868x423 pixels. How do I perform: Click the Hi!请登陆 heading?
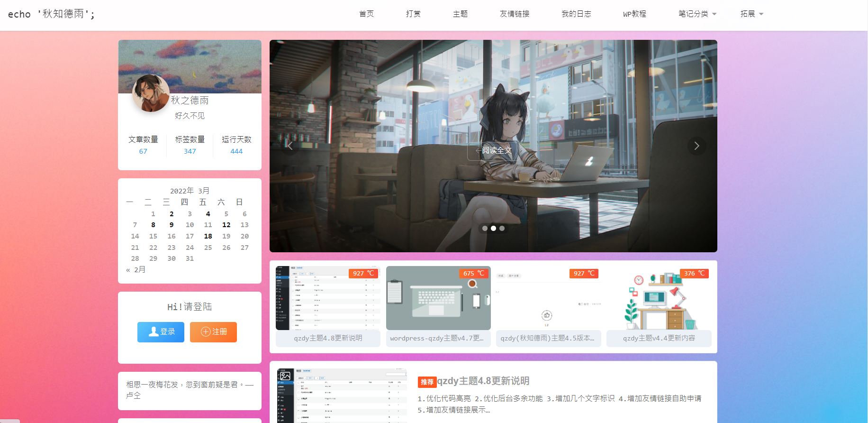(190, 307)
